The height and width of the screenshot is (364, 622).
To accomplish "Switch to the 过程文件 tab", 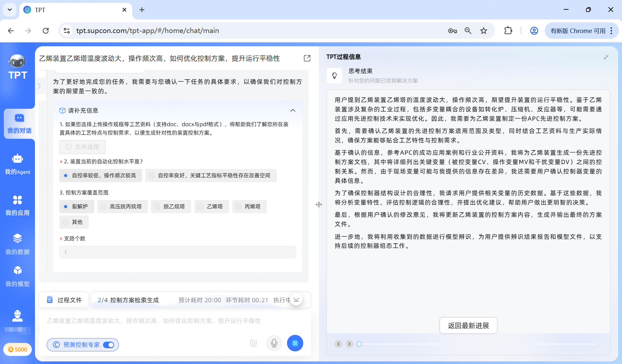I will [63, 300].
